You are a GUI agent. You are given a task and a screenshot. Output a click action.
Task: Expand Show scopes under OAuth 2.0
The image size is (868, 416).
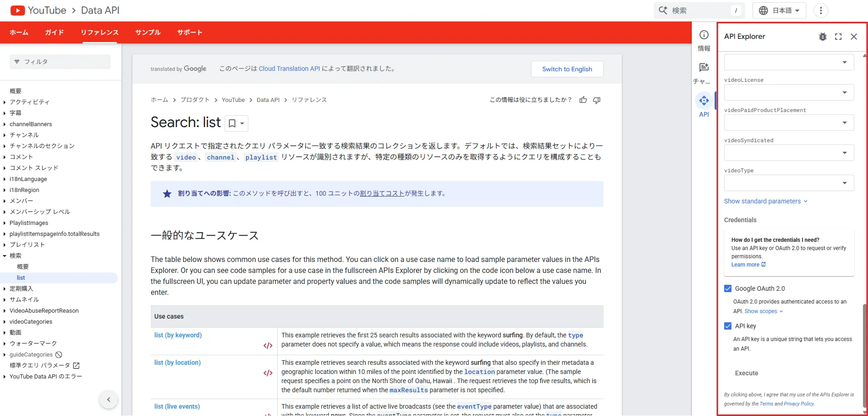point(763,311)
